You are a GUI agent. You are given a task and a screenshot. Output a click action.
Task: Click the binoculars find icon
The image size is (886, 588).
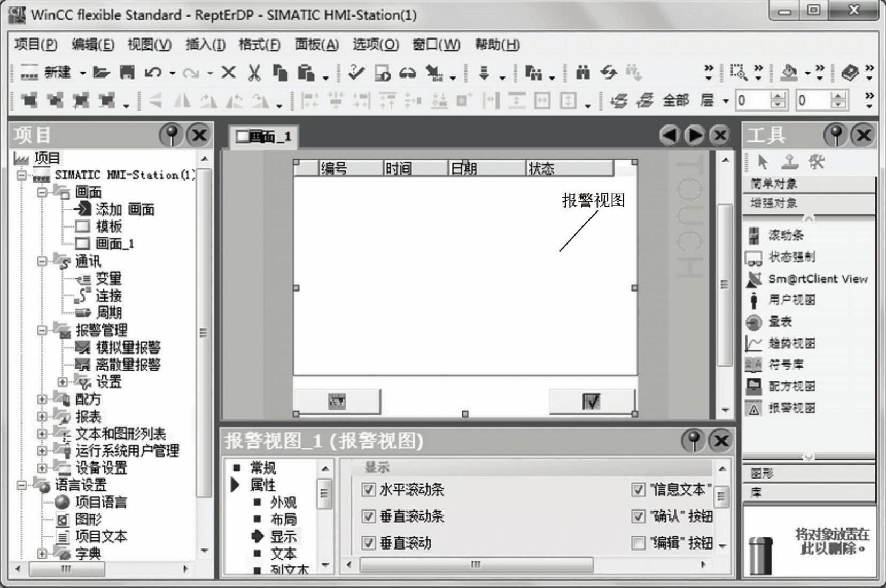[582, 72]
